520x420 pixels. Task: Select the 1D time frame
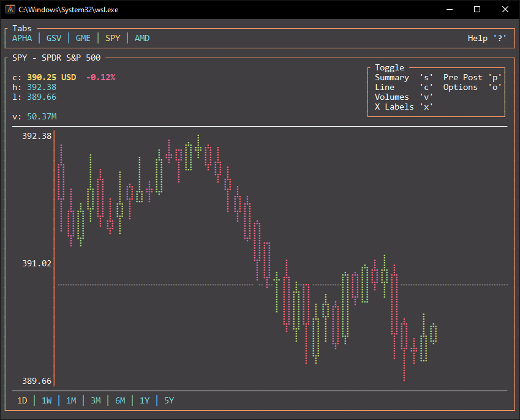(22, 400)
